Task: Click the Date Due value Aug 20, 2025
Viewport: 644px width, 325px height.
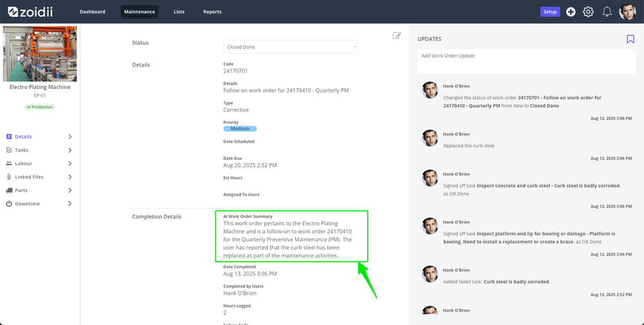Action: pyautogui.click(x=250, y=165)
